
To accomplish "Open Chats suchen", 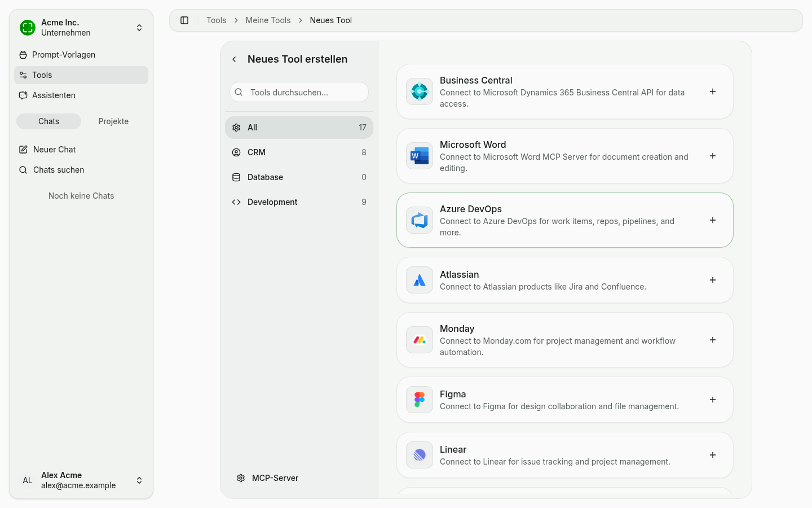I will (x=81, y=170).
